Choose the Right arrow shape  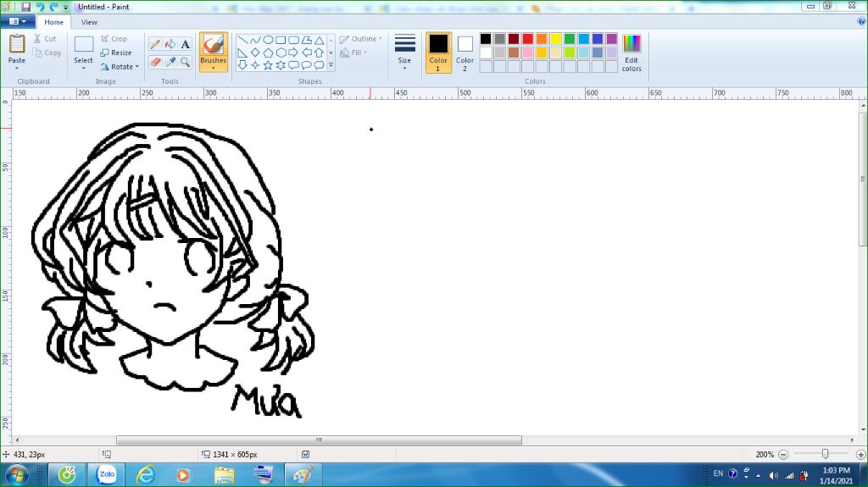(x=293, y=53)
